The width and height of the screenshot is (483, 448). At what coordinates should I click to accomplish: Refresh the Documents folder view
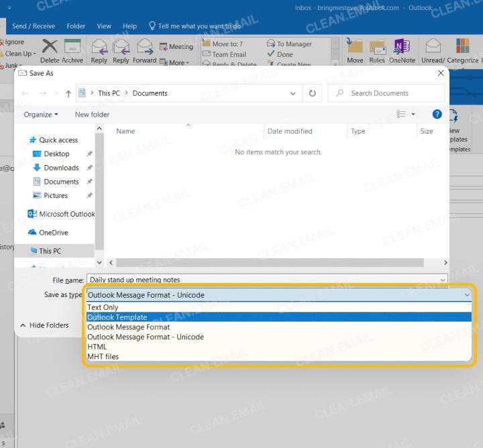(313, 93)
